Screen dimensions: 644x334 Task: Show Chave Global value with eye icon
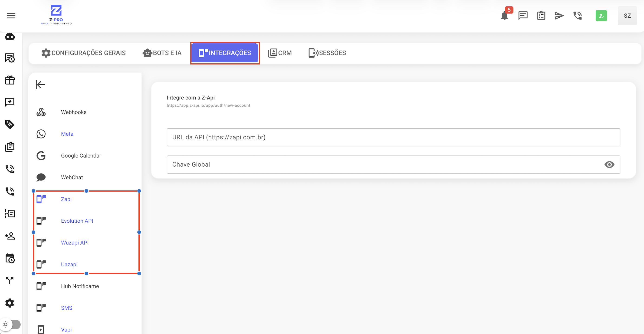click(x=609, y=164)
